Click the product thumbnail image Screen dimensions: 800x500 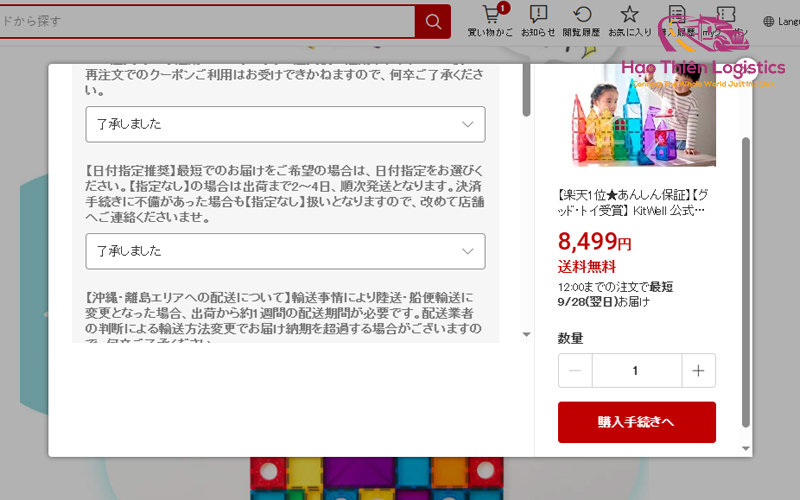[x=643, y=115]
